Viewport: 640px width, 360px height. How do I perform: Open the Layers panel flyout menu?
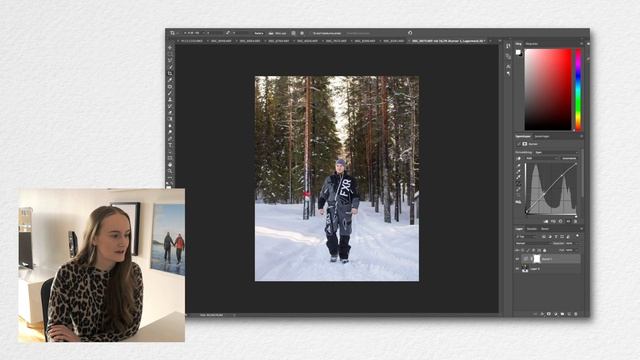click(x=582, y=229)
